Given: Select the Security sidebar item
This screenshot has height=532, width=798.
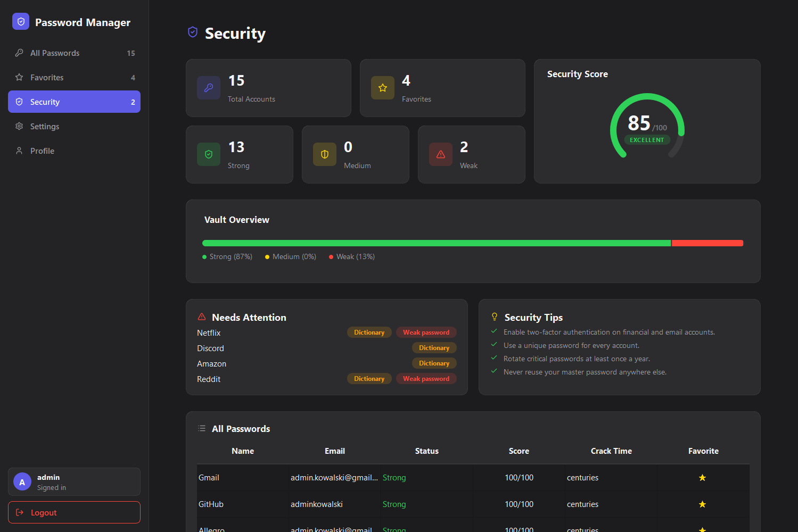Looking at the screenshot, I should tap(74, 102).
